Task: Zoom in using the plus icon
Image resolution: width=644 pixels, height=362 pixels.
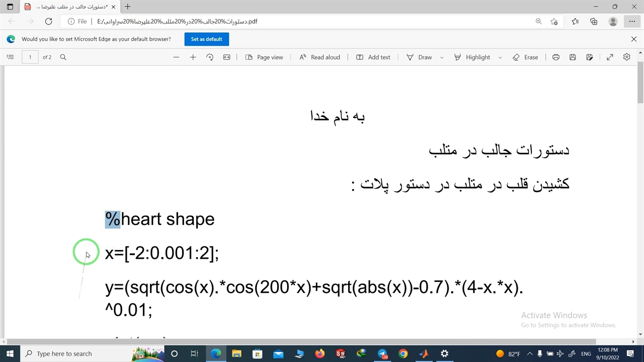Action: tap(193, 57)
